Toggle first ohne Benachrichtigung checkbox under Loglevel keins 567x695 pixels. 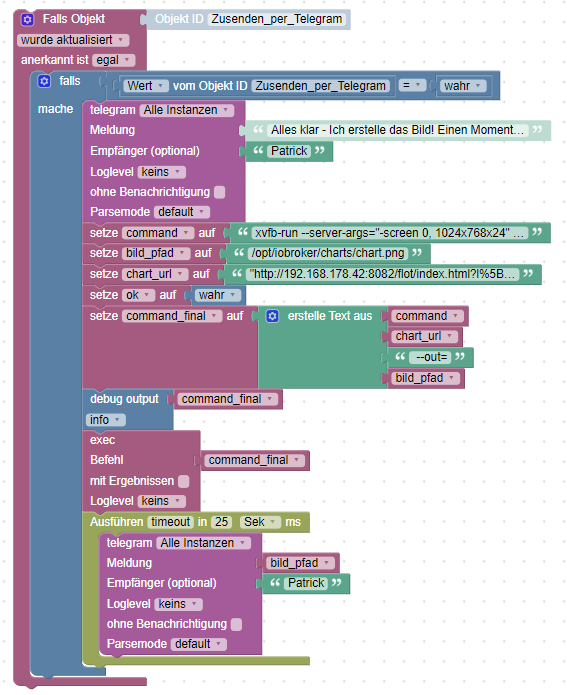pyautogui.click(x=219, y=192)
